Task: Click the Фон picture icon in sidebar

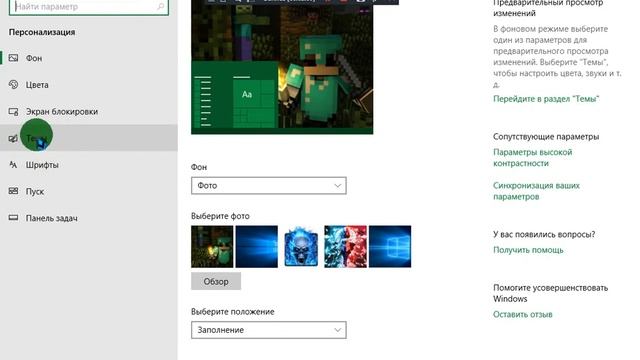Action: click(x=13, y=58)
